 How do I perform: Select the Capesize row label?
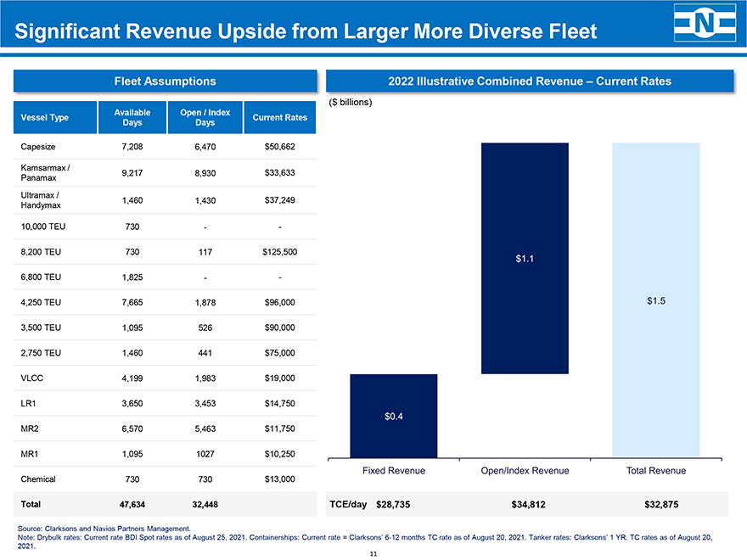pyautogui.click(x=40, y=147)
